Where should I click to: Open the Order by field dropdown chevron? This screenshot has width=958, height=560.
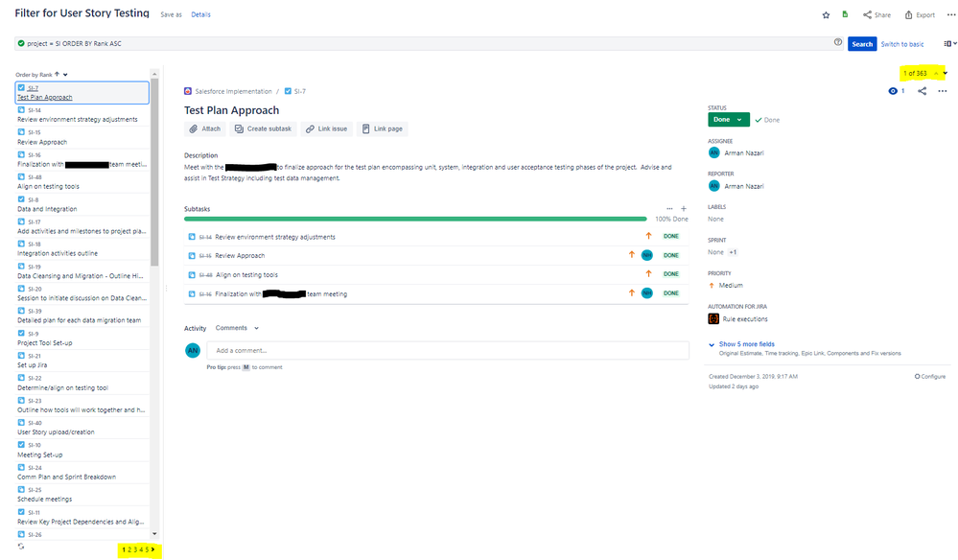pos(65,75)
